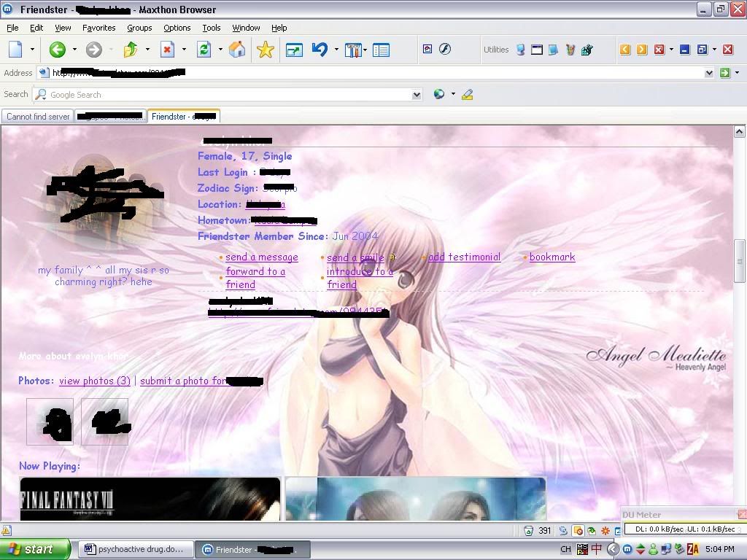Stop loading with the red X page icon
Viewport: 747px width, 560px height.
click(x=167, y=49)
